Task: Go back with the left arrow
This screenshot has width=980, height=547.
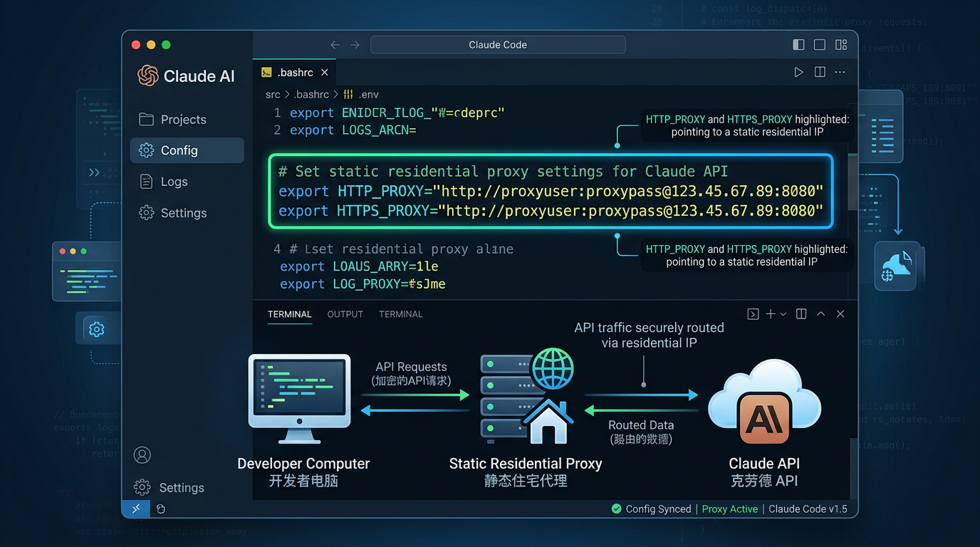Action: 335,45
